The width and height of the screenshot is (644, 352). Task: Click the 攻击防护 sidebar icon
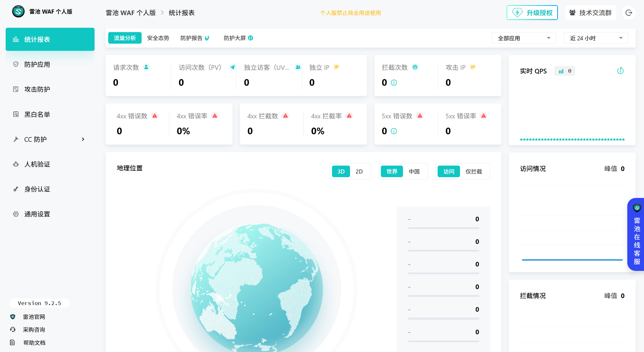coord(16,89)
